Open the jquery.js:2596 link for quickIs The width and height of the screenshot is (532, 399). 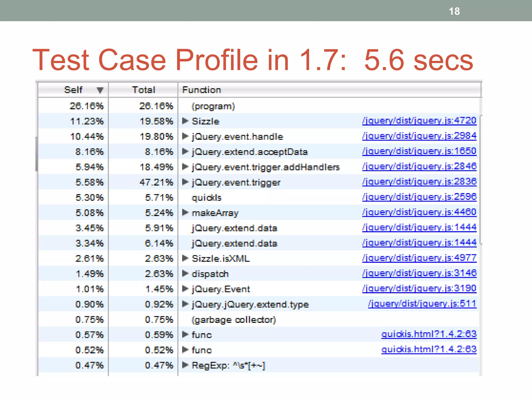click(x=419, y=197)
